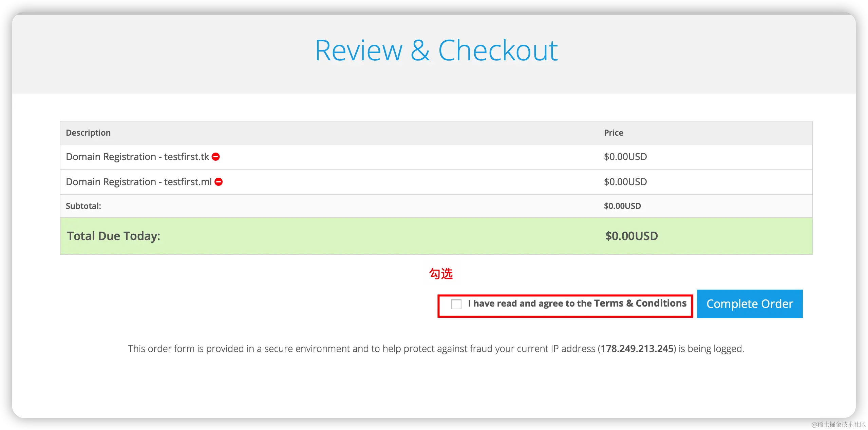
Task: Select the Domain Registration testfirst.tk row text
Action: point(137,157)
